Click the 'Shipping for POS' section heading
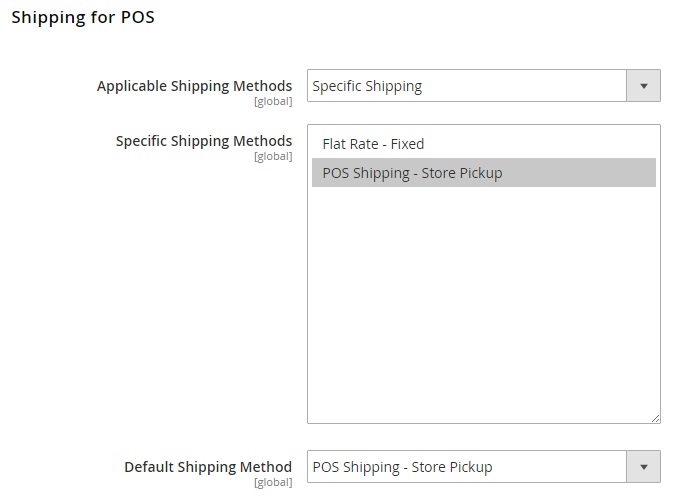Screen dimensions: 681x503 83,17
